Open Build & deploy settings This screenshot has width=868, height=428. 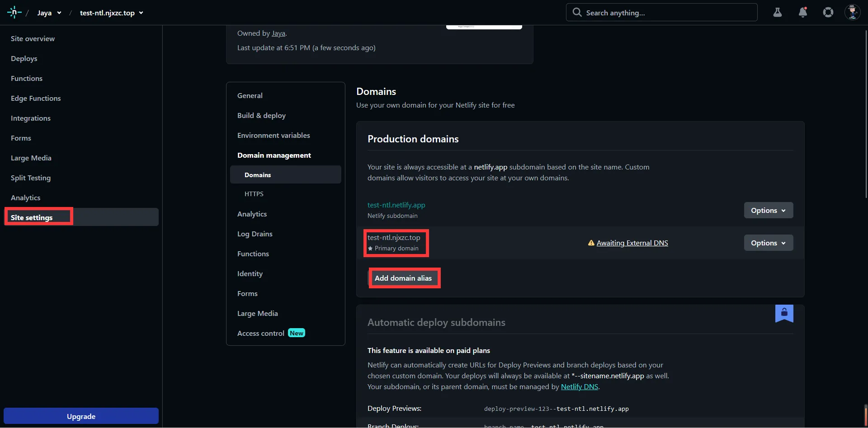pos(261,116)
